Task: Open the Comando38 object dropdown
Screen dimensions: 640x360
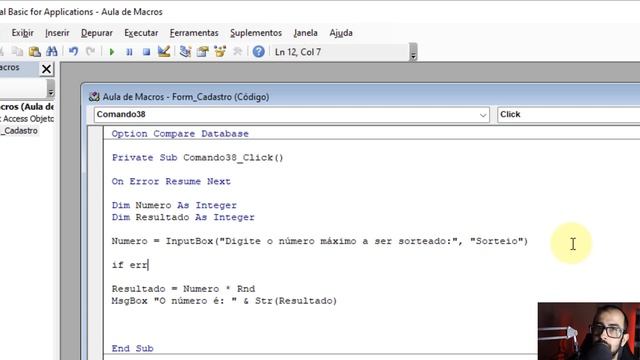Action: point(483,115)
